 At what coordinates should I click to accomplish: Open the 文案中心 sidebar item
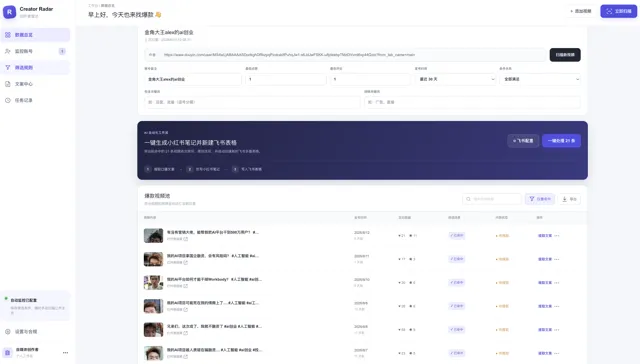[x=36, y=84]
